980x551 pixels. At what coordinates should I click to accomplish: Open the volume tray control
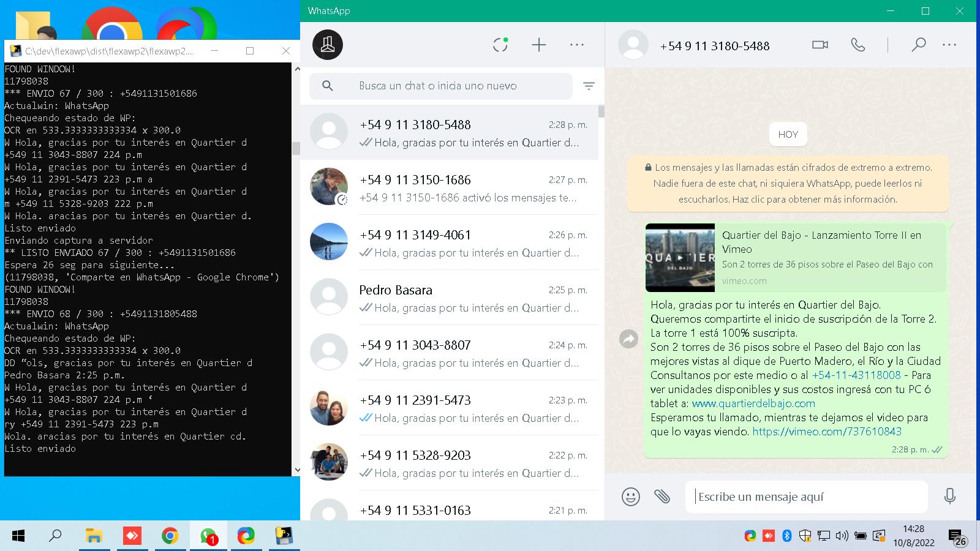pyautogui.click(x=842, y=536)
